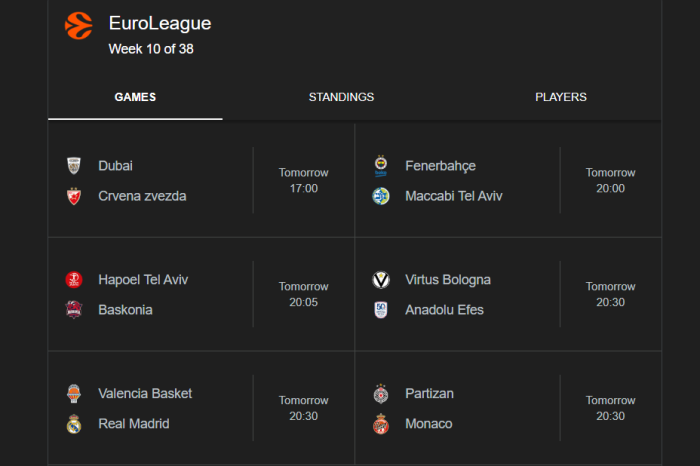Click the Monaco team crest
This screenshot has width=700, height=466.
pos(380,424)
